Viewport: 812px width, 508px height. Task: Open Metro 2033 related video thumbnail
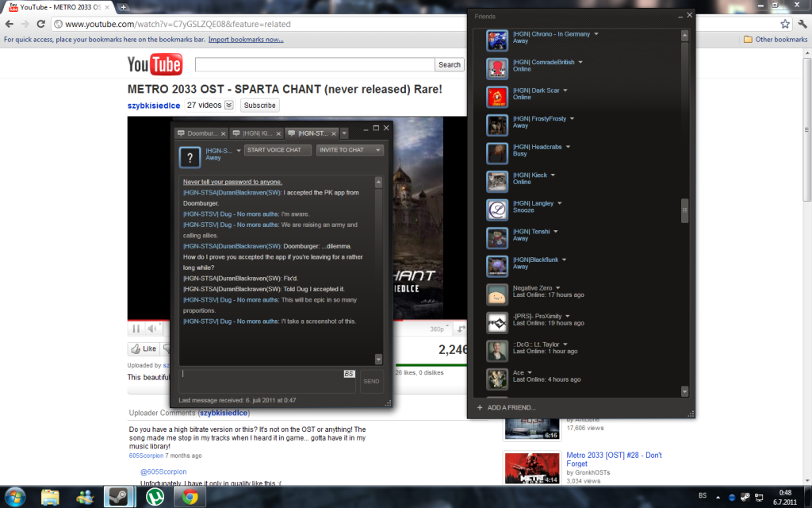(x=532, y=468)
